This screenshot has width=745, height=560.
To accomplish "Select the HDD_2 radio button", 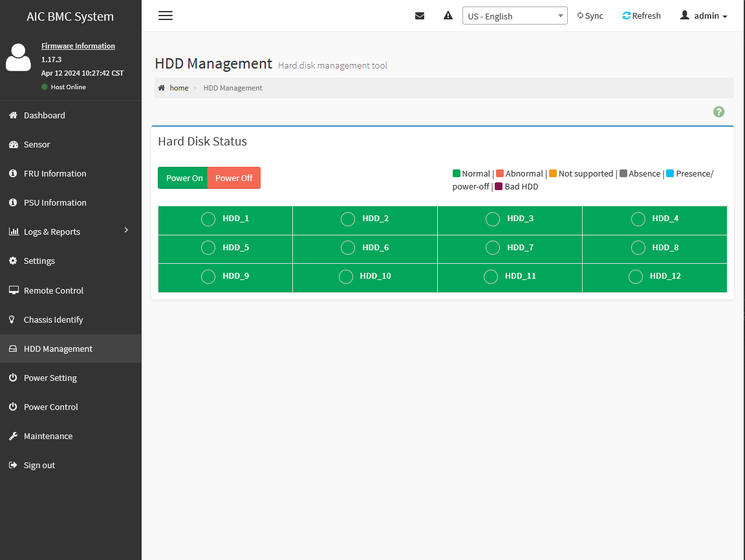I will [348, 219].
